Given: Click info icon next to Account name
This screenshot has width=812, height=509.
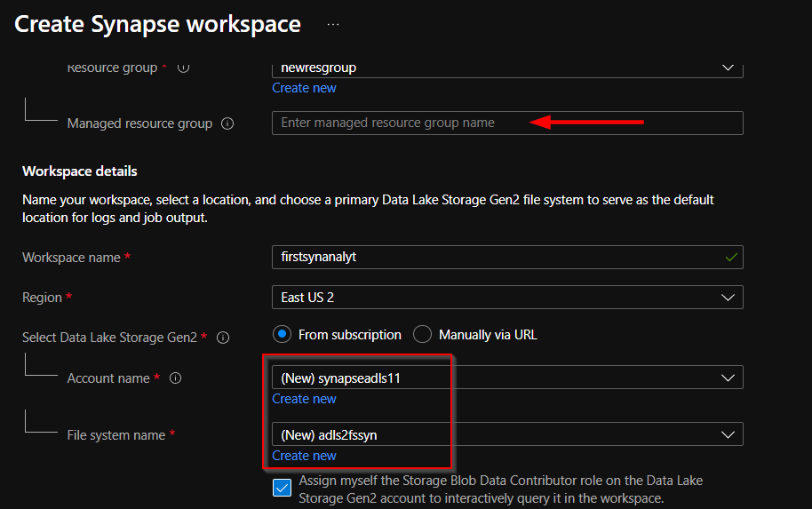Looking at the screenshot, I should [x=176, y=378].
